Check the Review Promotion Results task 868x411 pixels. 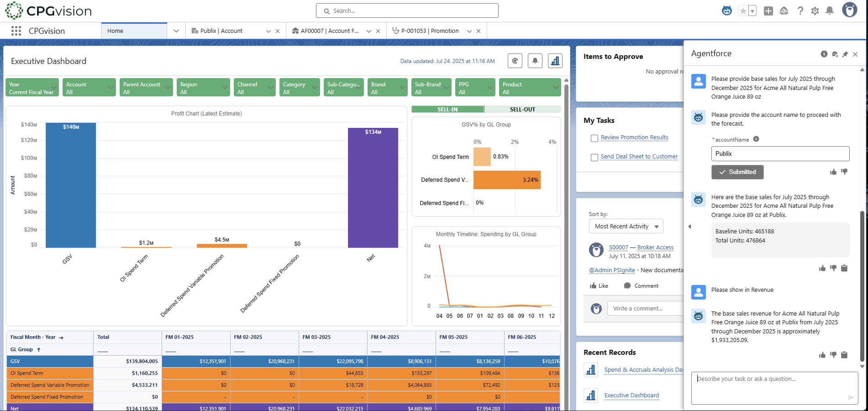[594, 138]
